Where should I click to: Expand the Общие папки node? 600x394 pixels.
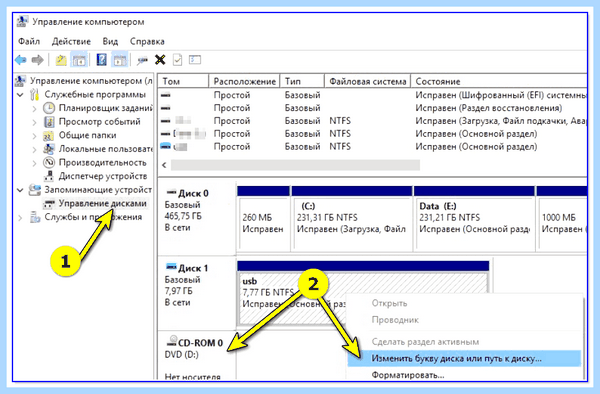pyautogui.click(x=34, y=136)
